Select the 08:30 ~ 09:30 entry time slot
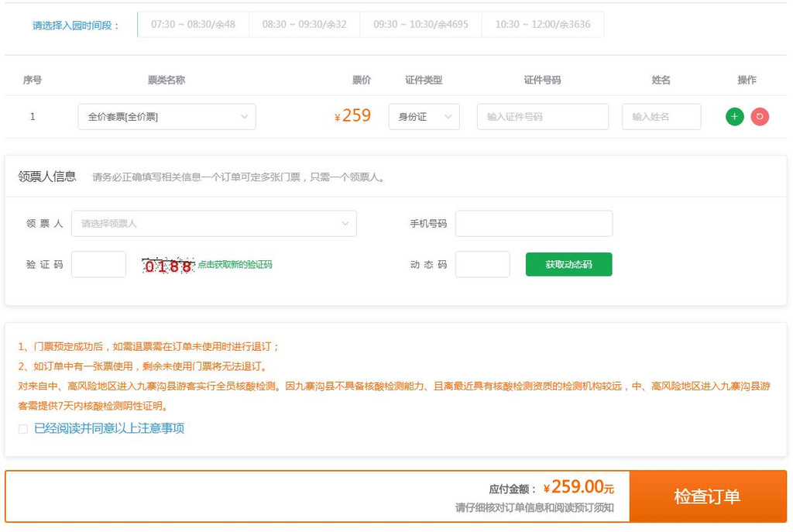The width and height of the screenshot is (793, 532). point(304,24)
